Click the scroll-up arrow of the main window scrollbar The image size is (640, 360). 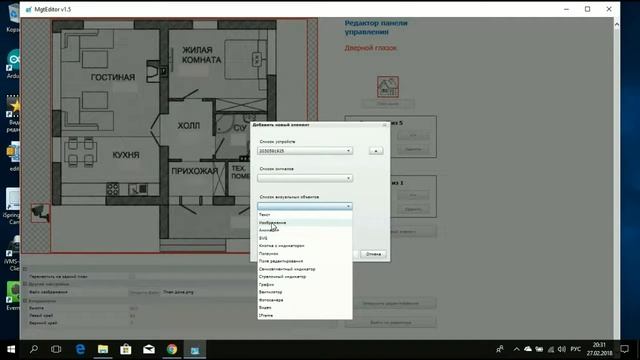(616, 24)
